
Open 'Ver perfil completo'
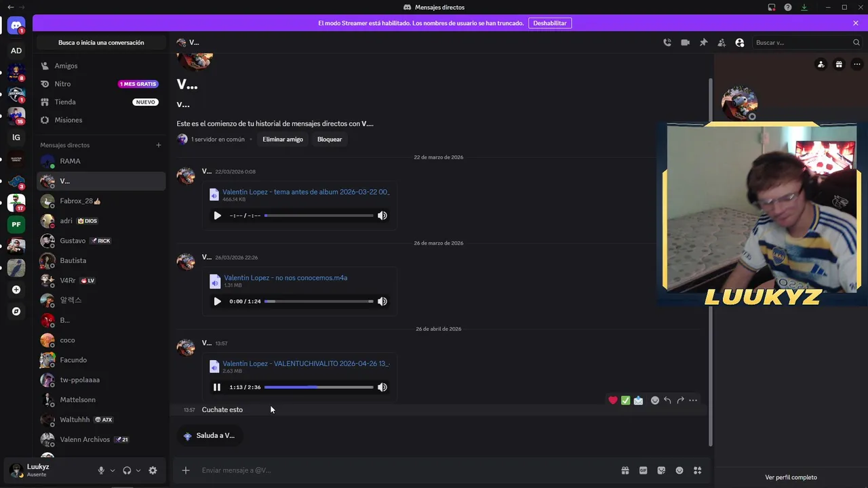(x=791, y=477)
